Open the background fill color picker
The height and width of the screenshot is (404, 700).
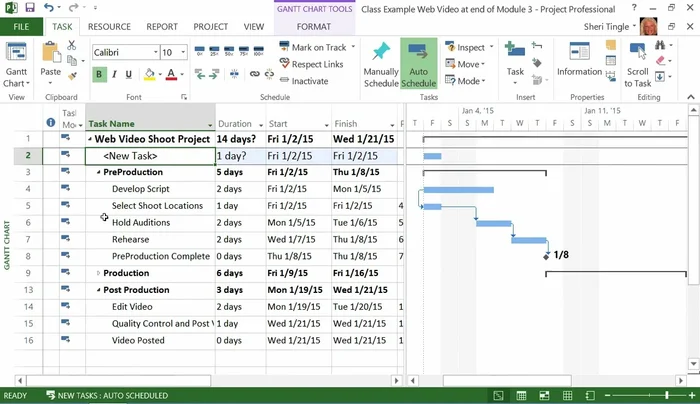(150, 75)
